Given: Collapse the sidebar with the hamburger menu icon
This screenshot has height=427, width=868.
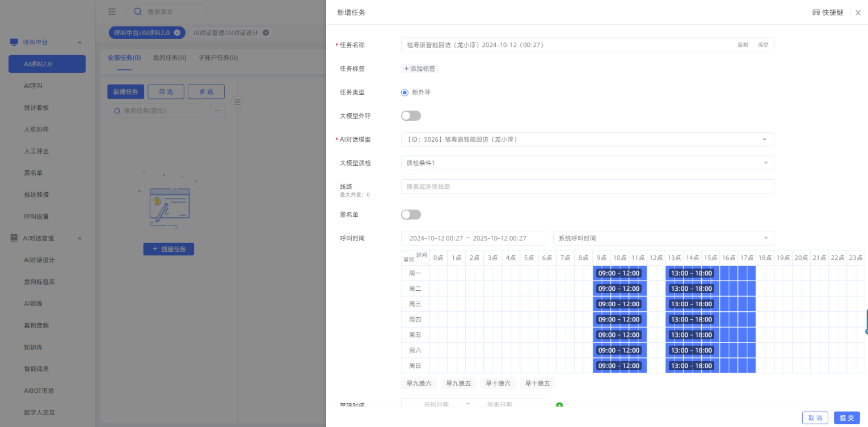Looking at the screenshot, I should coord(112,11).
